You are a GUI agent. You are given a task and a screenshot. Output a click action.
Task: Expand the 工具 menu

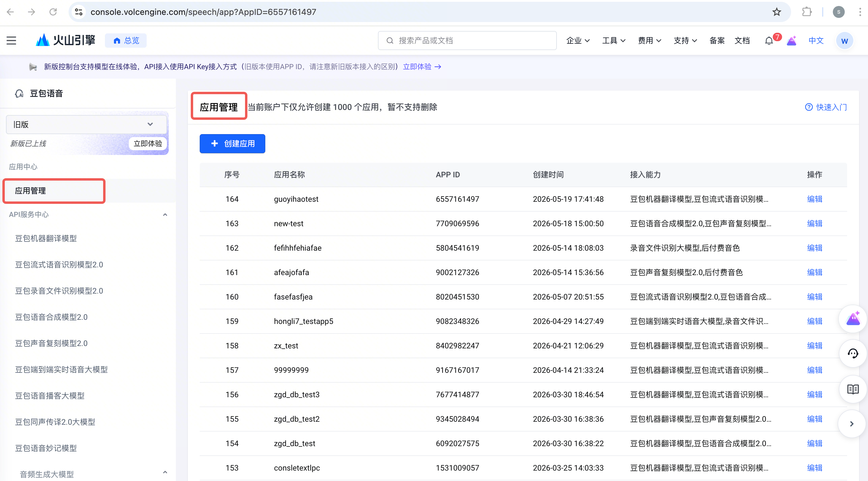[614, 41]
